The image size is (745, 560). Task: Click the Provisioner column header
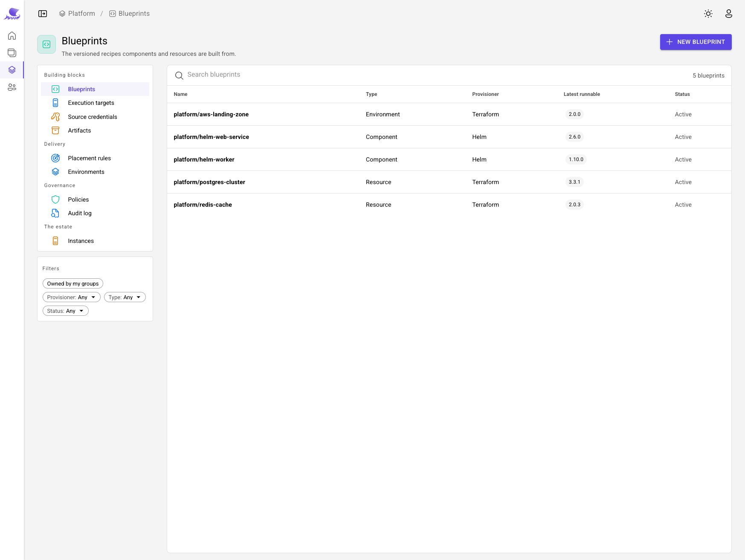[485, 94]
